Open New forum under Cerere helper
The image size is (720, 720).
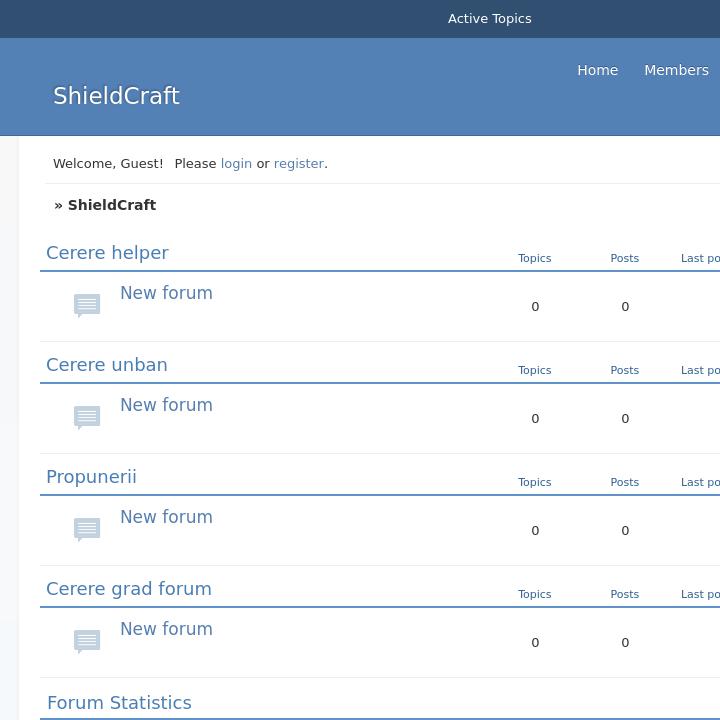point(166,293)
